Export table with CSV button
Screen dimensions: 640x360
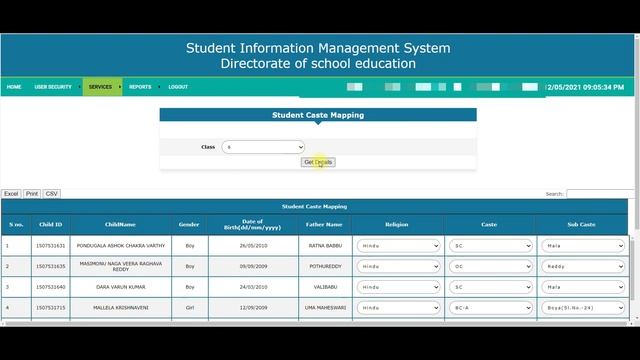51,193
